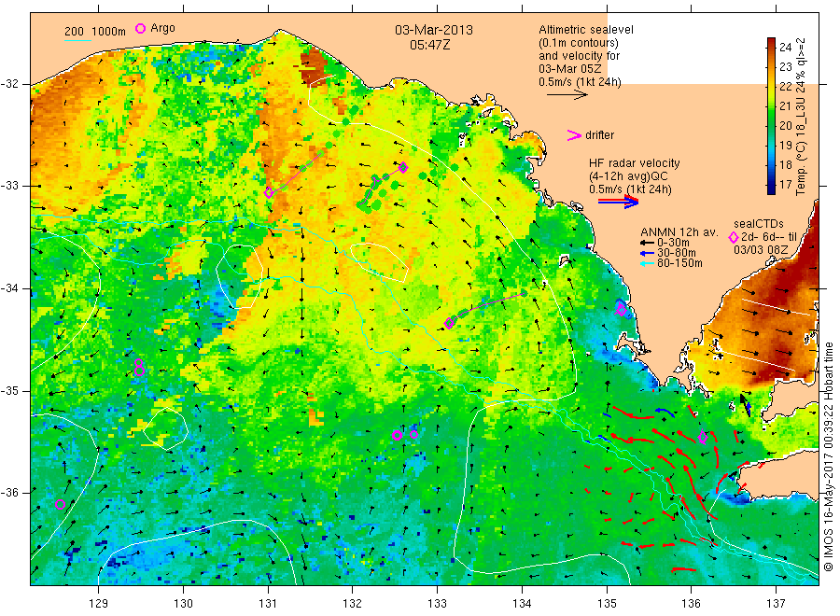Click the '03/03 08Z' text
This screenshot has width=840, height=616.
point(761,249)
